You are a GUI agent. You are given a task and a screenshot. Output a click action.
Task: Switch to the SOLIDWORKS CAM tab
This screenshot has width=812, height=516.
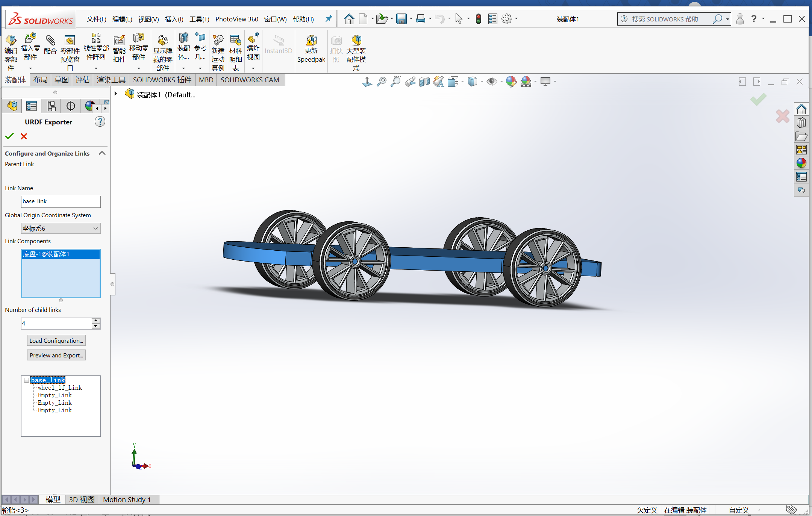coord(250,80)
